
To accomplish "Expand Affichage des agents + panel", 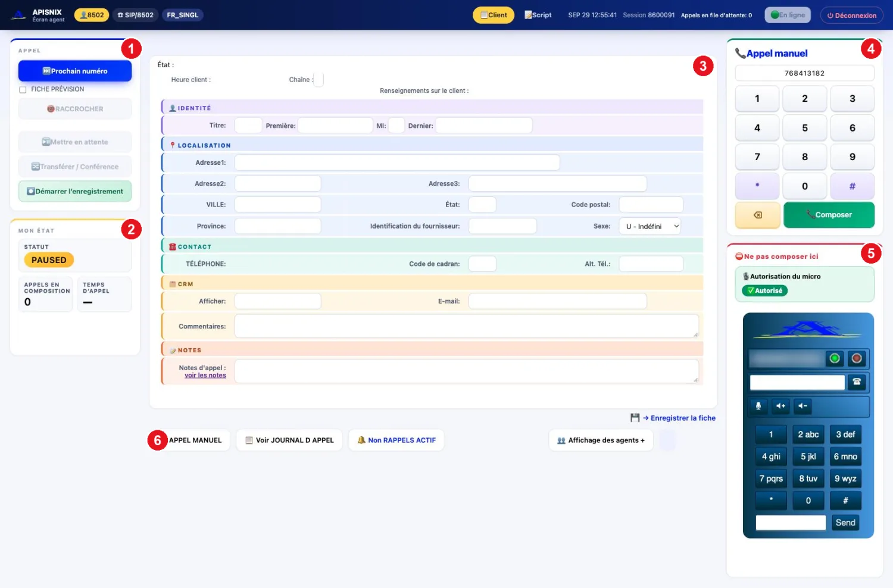I will (601, 440).
